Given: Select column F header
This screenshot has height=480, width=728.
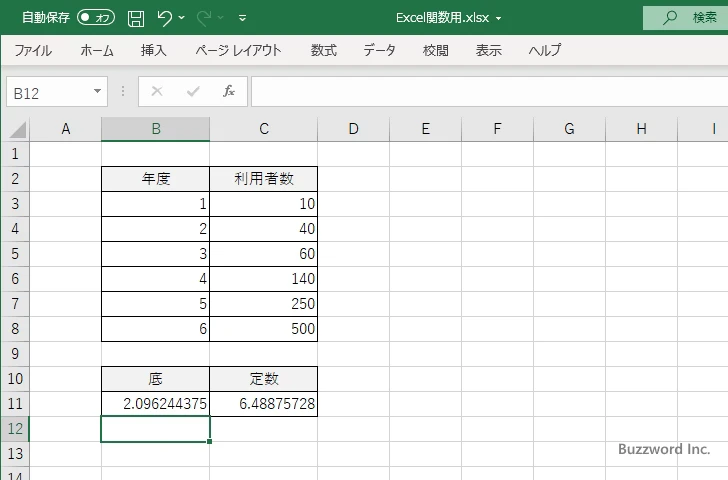Looking at the screenshot, I should (498, 129).
